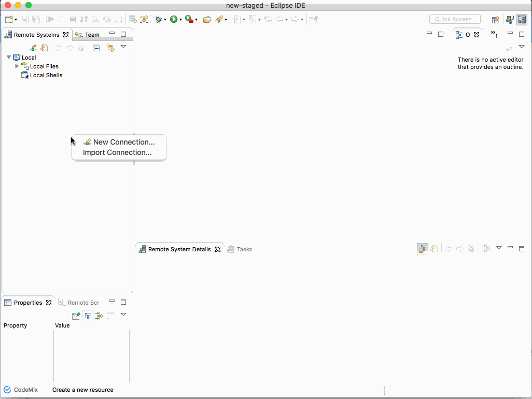The width and height of the screenshot is (532, 399).
Task: Open the New wizard dropdown arrow
Action: click(16, 20)
